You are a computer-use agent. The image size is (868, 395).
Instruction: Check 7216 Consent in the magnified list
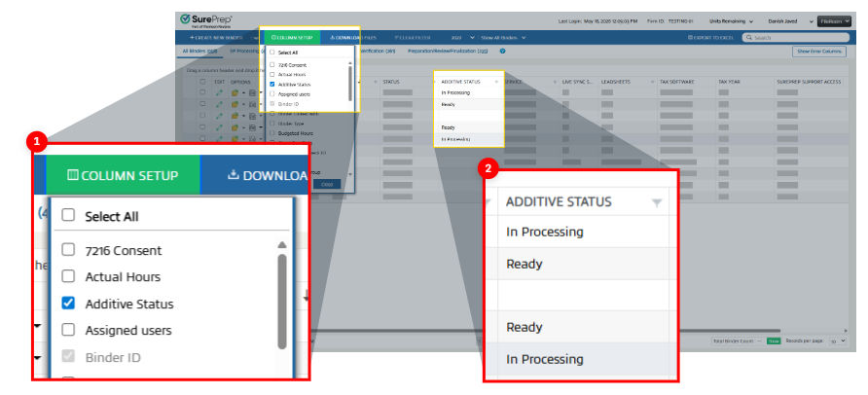click(68, 249)
